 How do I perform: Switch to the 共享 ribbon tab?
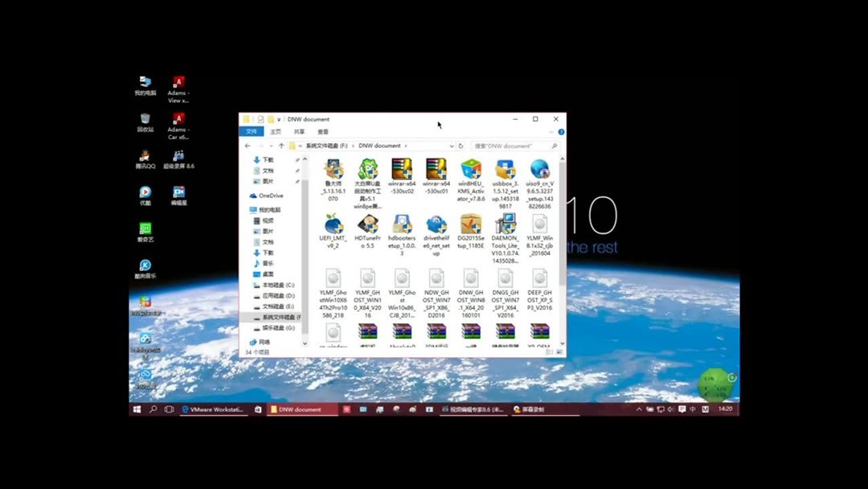click(300, 132)
